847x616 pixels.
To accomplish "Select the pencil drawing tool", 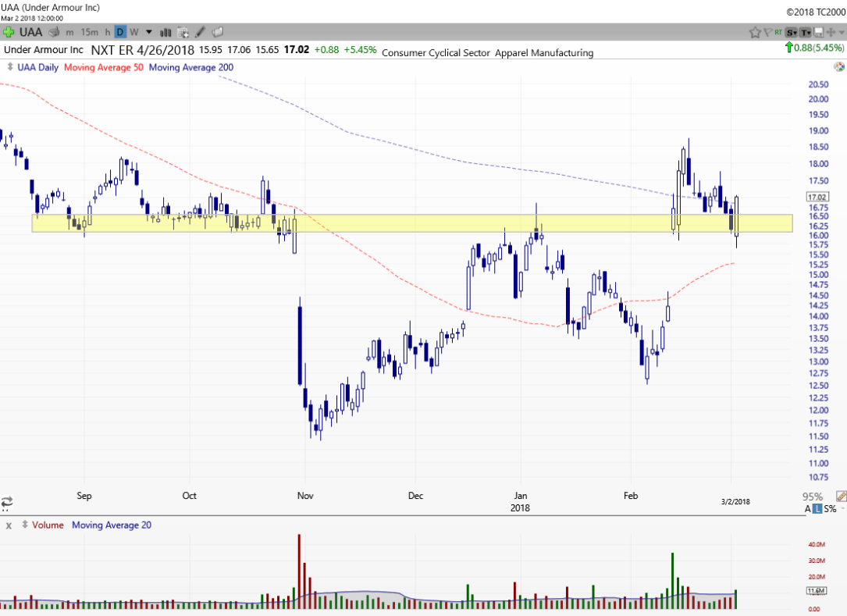I will tap(201, 32).
